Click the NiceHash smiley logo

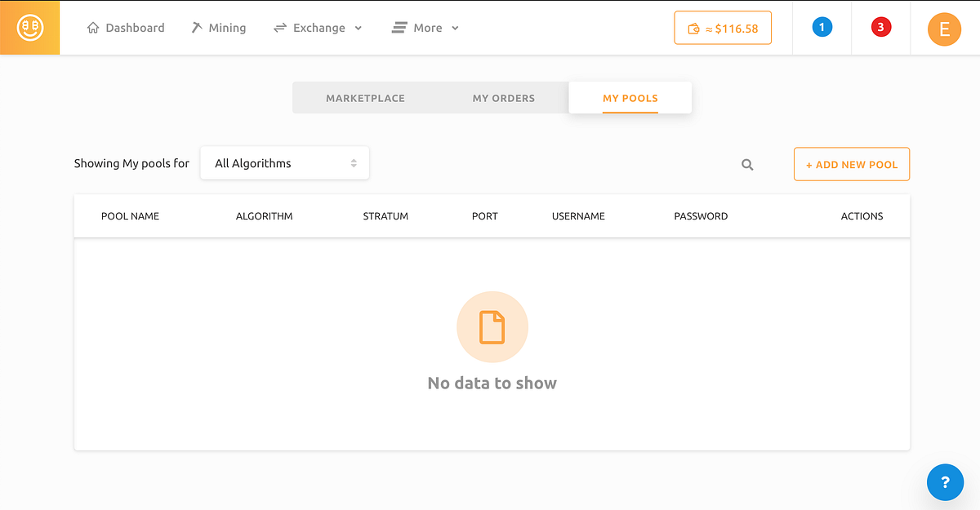(29, 27)
